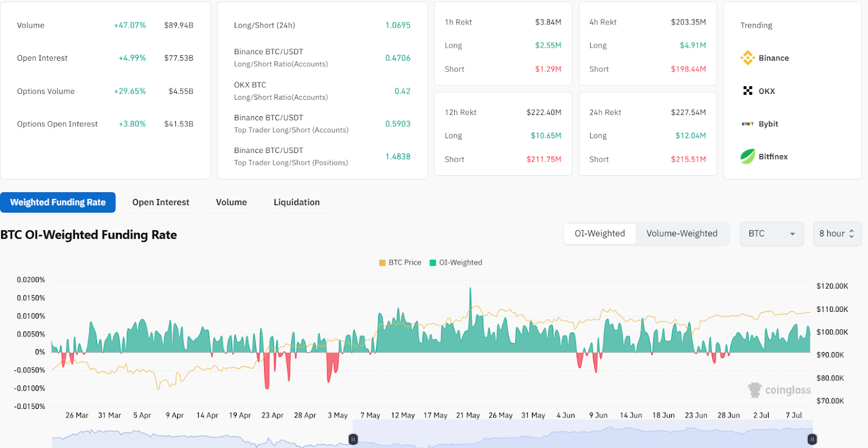The height and width of the screenshot is (448, 868).
Task: Click the Options Open Interest $41.53B value
Action: pyautogui.click(x=178, y=124)
